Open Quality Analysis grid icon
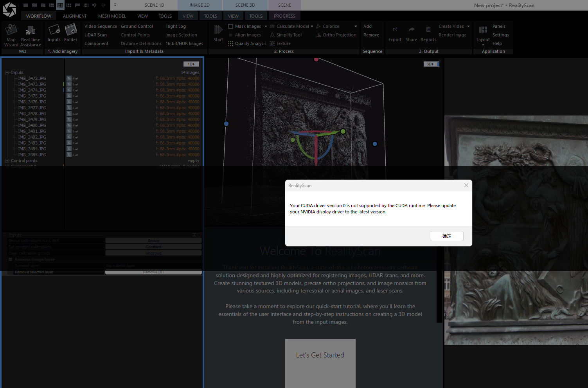The height and width of the screenshot is (388, 588). pos(231,43)
